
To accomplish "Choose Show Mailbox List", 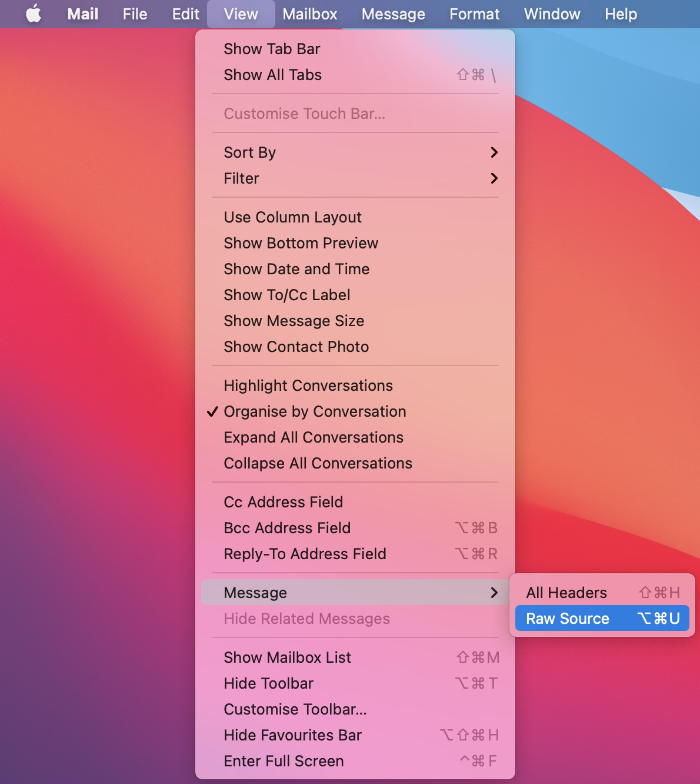I will point(355,657).
